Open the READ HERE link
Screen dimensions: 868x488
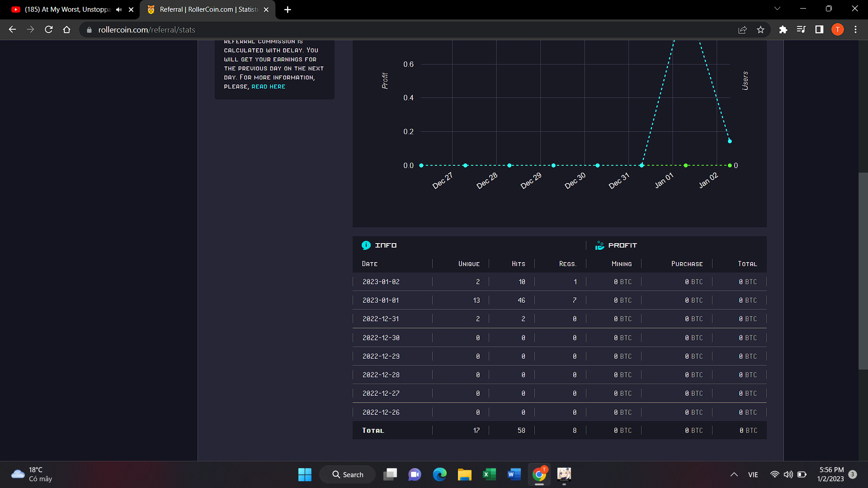pyautogui.click(x=268, y=87)
